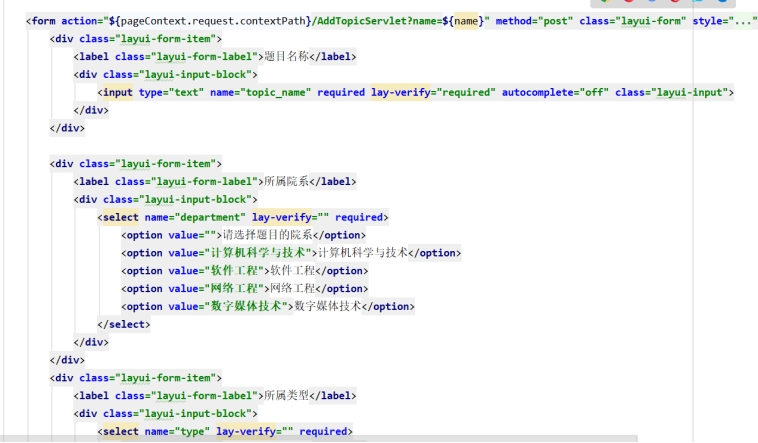Click the horizontal scrollbar at editor bottom

tap(319, 439)
